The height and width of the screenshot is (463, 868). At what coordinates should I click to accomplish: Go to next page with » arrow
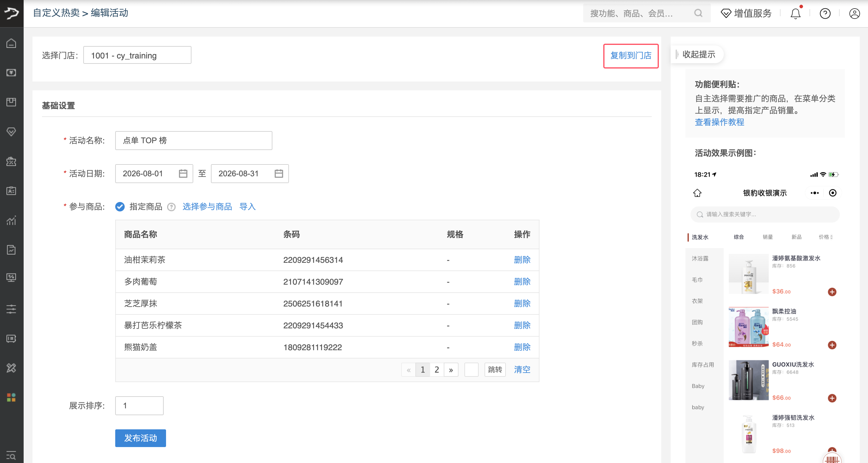pos(451,370)
